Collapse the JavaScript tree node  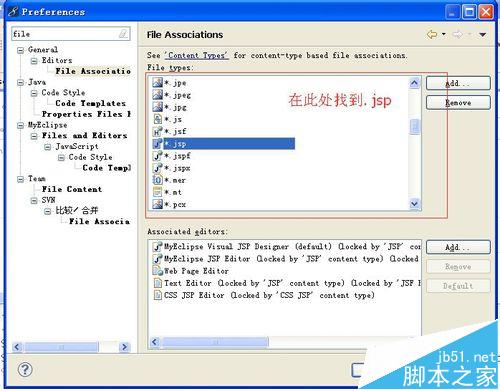pos(48,147)
